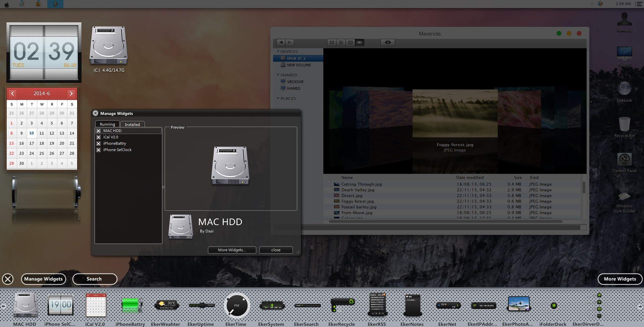Collapse the DEVICES sidebar section
644x327 pixels.
(278, 52)
